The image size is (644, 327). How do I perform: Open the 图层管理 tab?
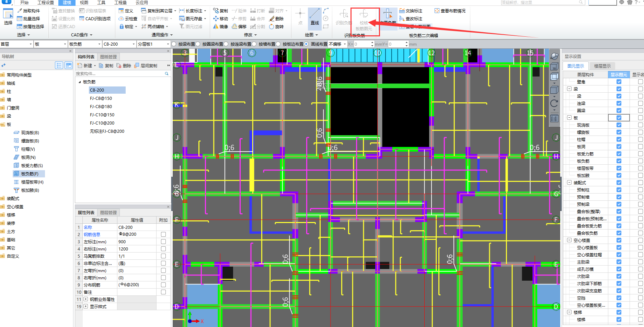pos(108,213)
